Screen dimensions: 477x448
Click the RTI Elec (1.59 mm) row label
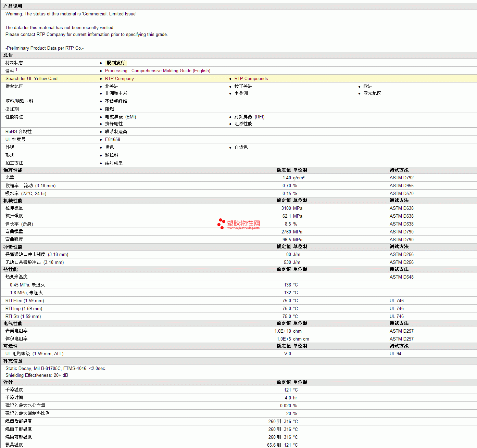[25, 301]
